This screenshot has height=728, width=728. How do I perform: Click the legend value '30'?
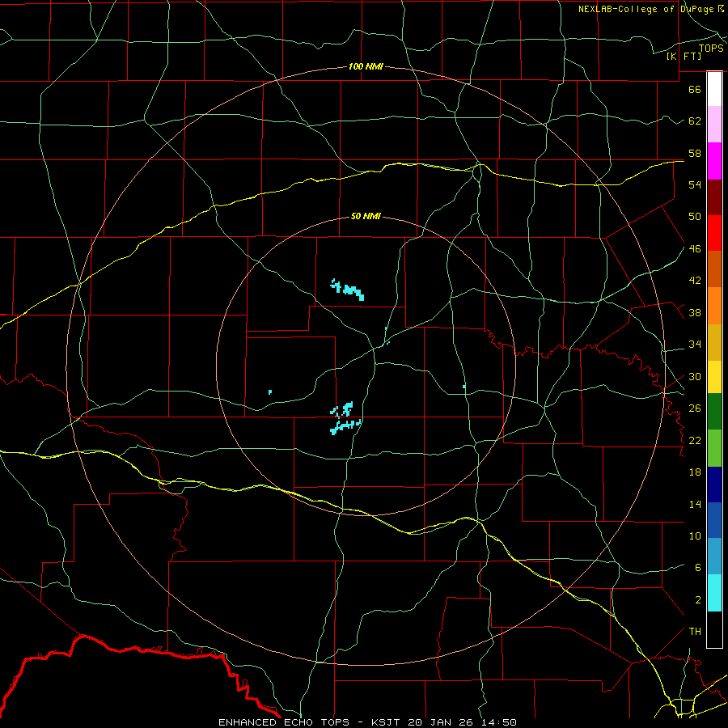[695, 376]
